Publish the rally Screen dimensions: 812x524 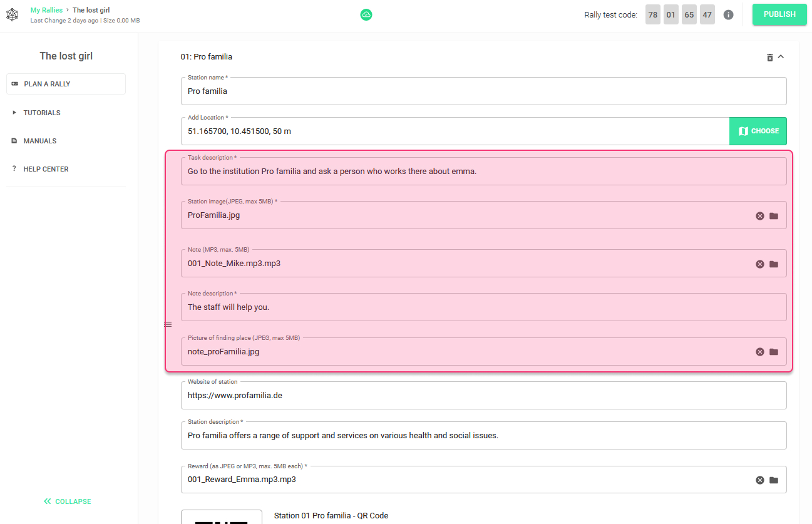[x=779, y=14]
